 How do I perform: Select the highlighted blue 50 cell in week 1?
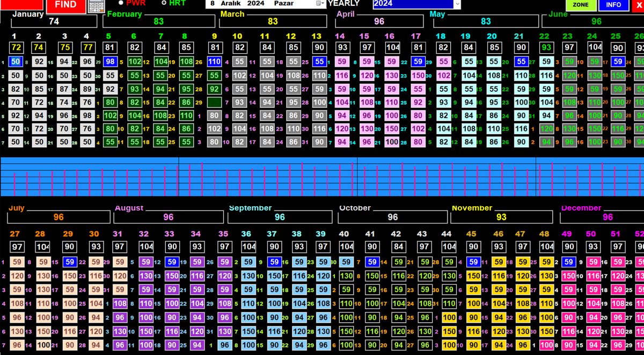tap(16, 62)
